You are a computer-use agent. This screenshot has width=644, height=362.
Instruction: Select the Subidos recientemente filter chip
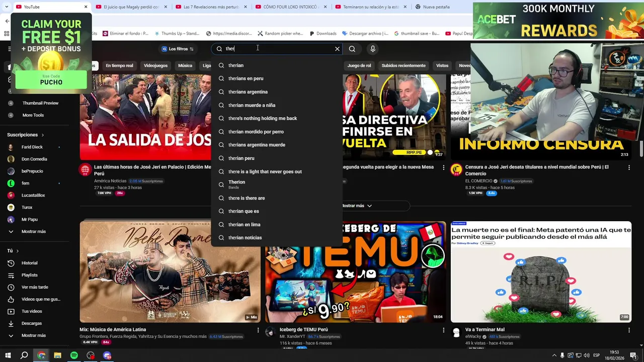click(404, 66)
